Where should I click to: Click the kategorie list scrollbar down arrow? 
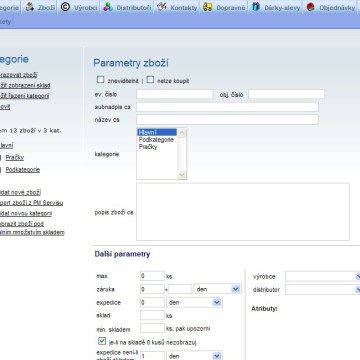182,174
